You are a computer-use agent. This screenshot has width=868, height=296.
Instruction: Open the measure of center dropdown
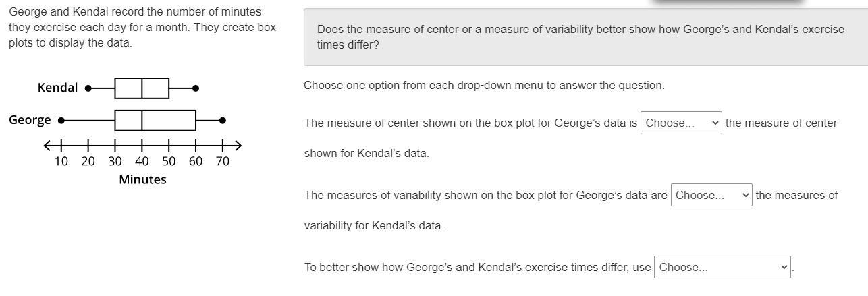[x=681, y=123]
